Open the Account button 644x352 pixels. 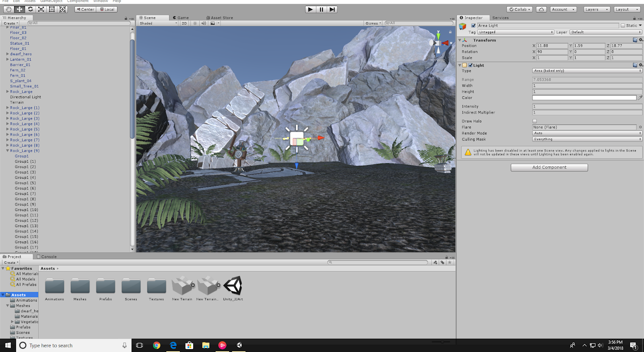(x=563, y=9)
